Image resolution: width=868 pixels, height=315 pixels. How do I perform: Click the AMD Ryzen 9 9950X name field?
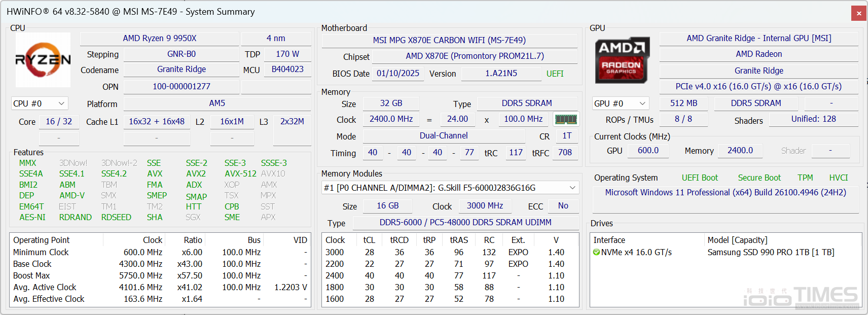(159, 39)
